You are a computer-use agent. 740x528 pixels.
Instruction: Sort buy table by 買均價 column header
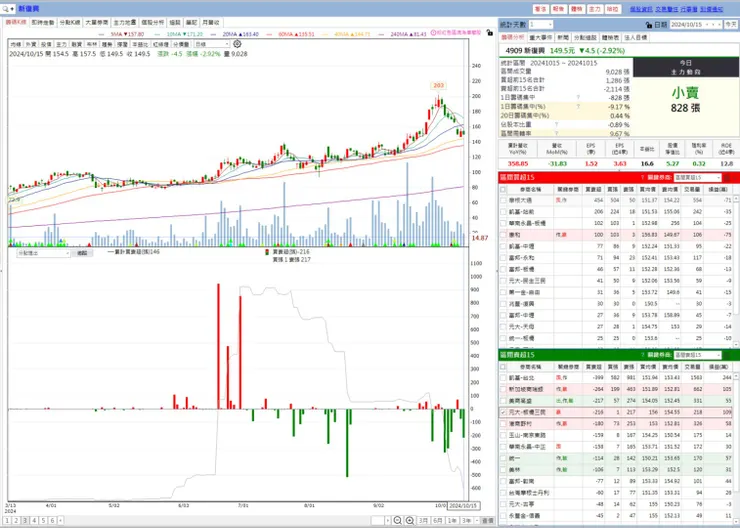[x=647, y=189]
